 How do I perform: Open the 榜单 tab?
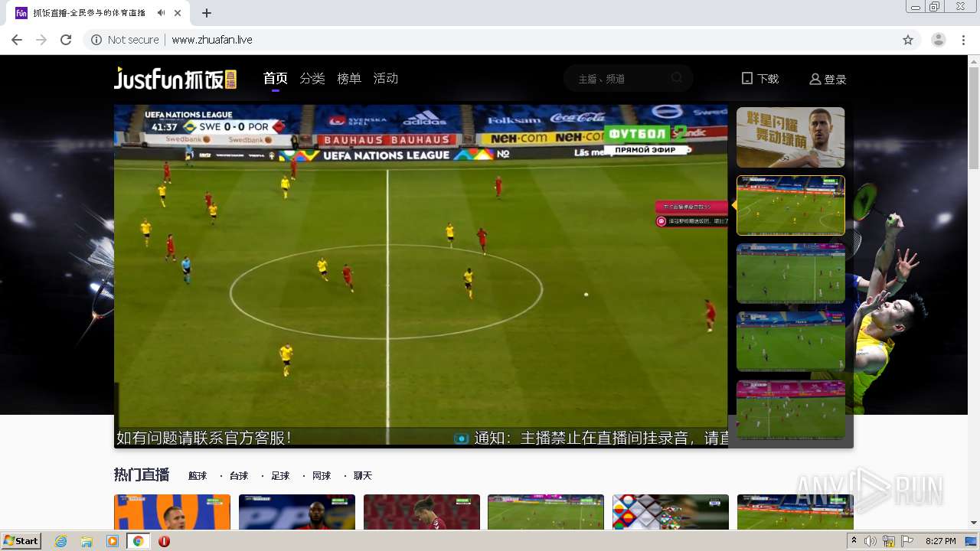pyautogui.click(x=349, y=78)
